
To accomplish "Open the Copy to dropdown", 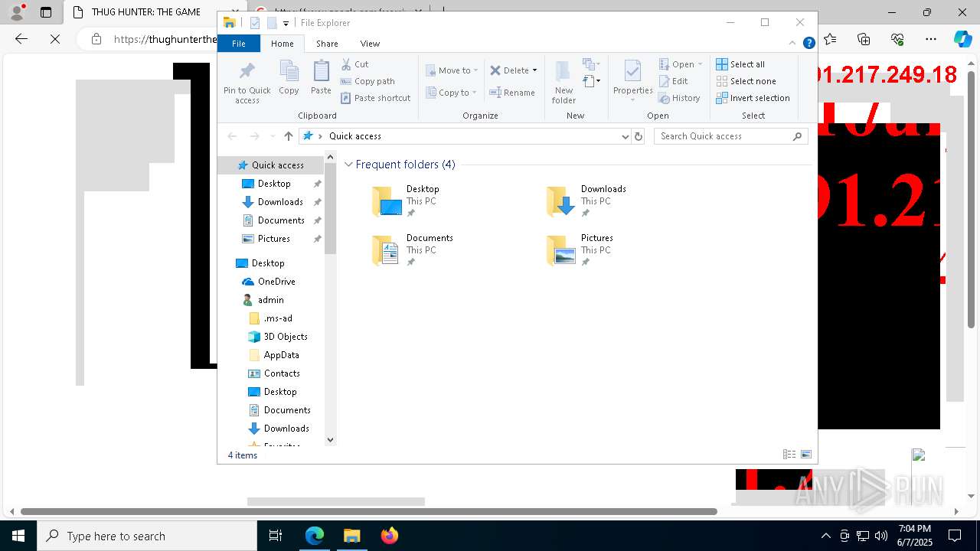I will 452,93.
